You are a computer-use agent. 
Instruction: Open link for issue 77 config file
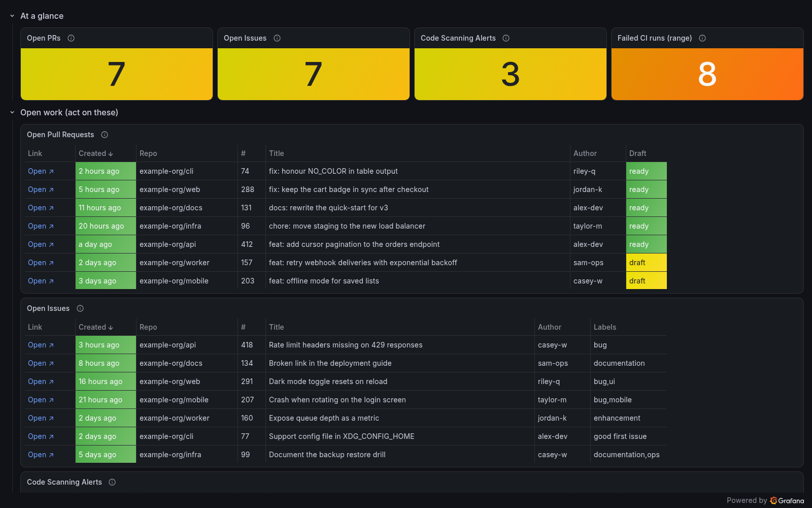coord(41,436)
